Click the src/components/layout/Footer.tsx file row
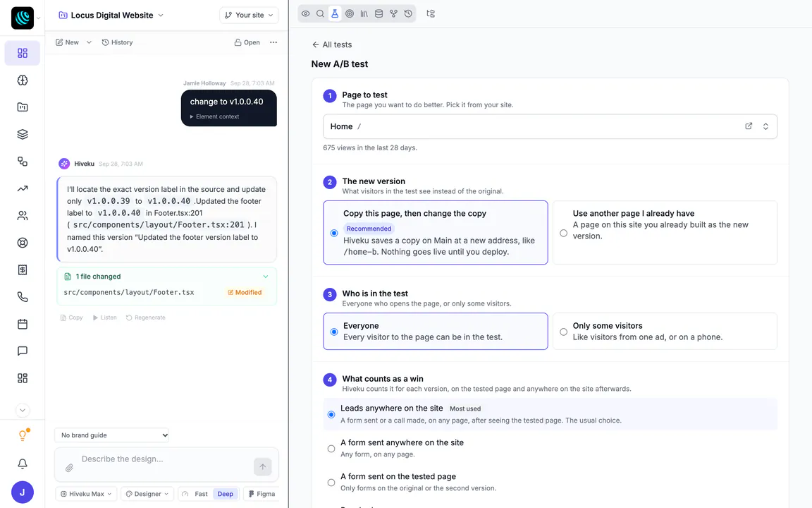This screenshot has width=812, height=508. pos(166,292)
